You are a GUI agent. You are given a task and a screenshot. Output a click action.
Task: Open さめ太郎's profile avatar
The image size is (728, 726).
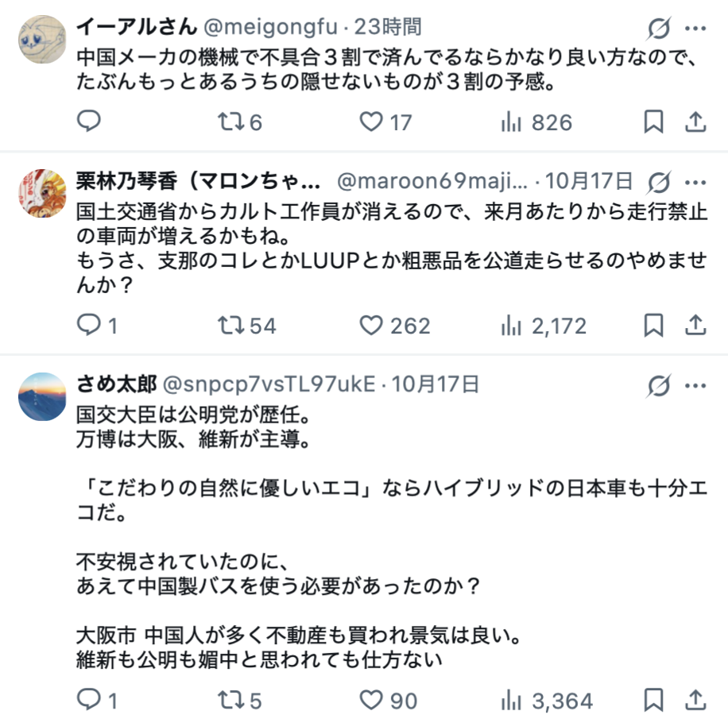tap(41, 396)
